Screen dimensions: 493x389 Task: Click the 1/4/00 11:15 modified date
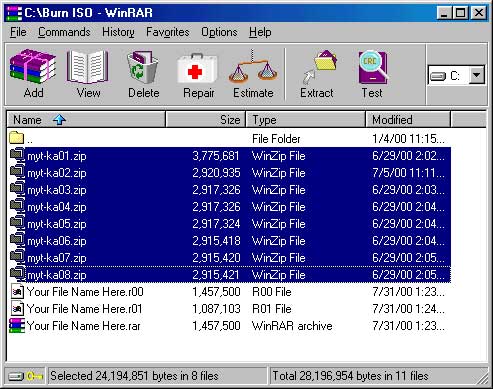pos(408,139)
